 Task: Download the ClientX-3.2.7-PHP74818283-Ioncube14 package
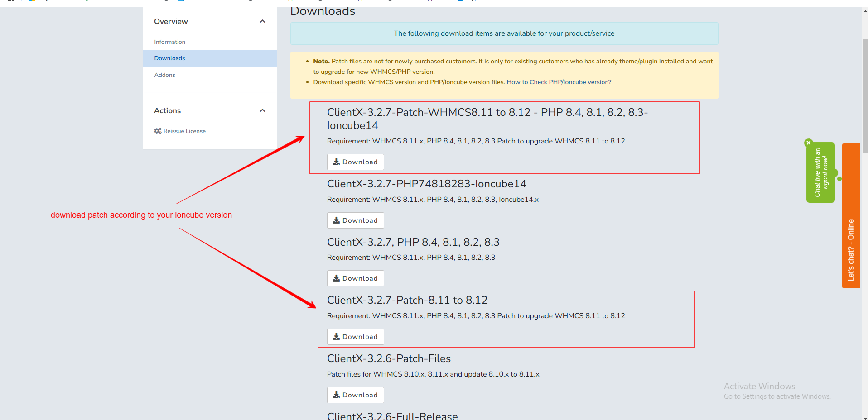pos(355,220)
